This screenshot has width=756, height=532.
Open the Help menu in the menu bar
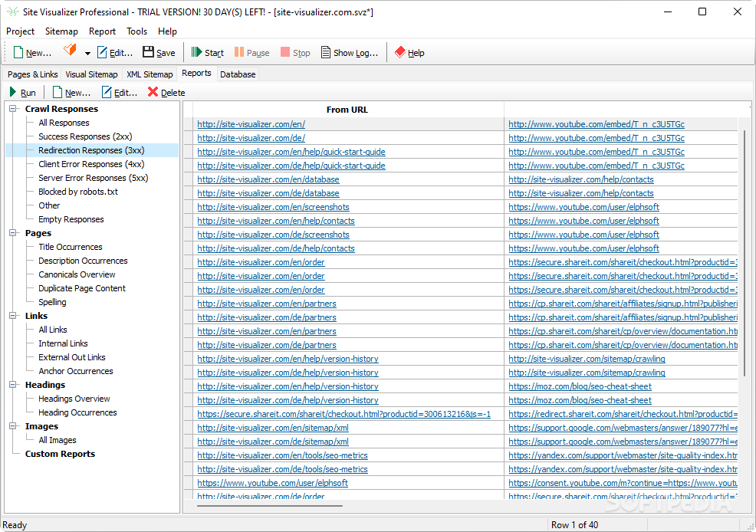coord(167,31)
